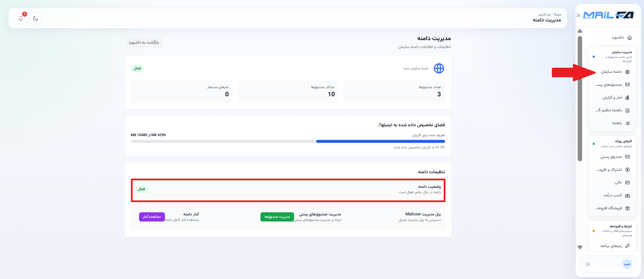Open the notifications bell

coord(21,18)
